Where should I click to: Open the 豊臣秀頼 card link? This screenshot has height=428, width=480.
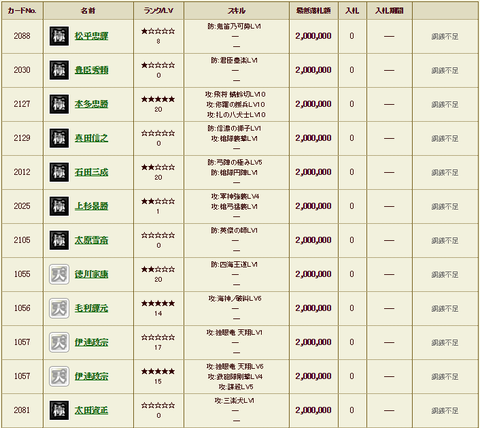point(91,70)
